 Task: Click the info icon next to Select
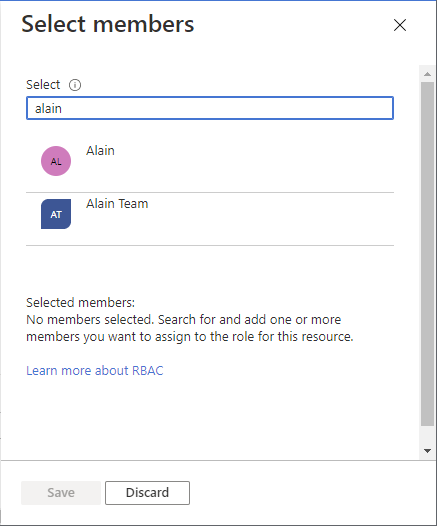(x=75, y=85)
